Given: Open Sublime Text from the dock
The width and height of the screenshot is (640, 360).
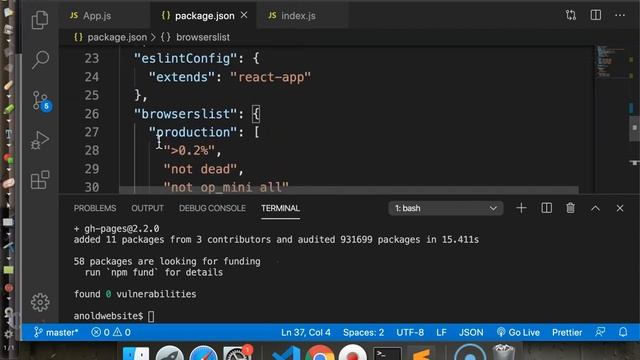Looking at the screenshot, I should [x=421, y=353].
